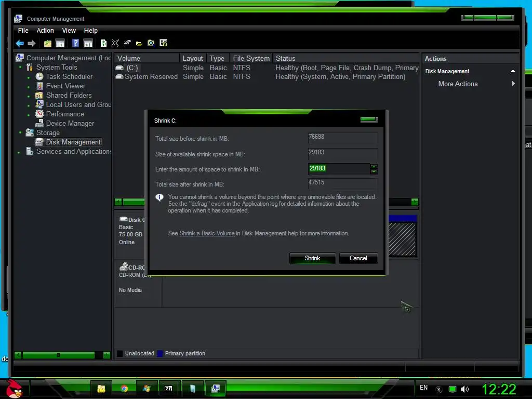Sort by the Volume column header
This screenshot has height=399, width=532.
point(147,58)
